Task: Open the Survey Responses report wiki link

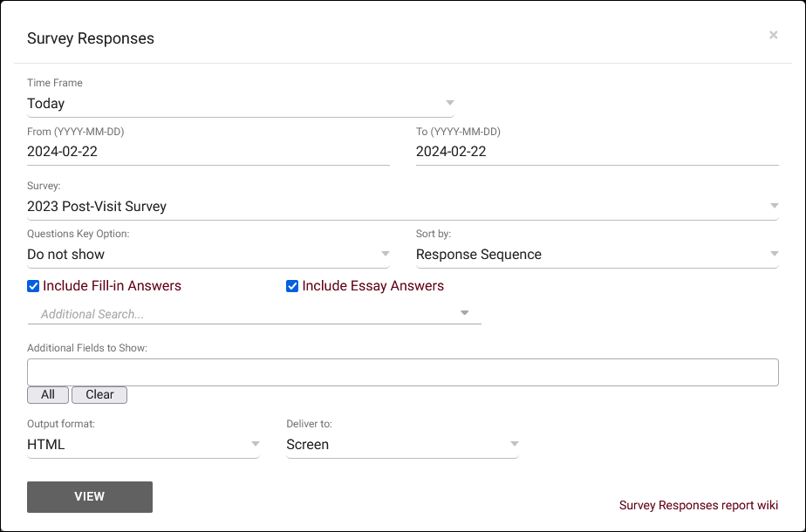Action: [x=699, y=505]
